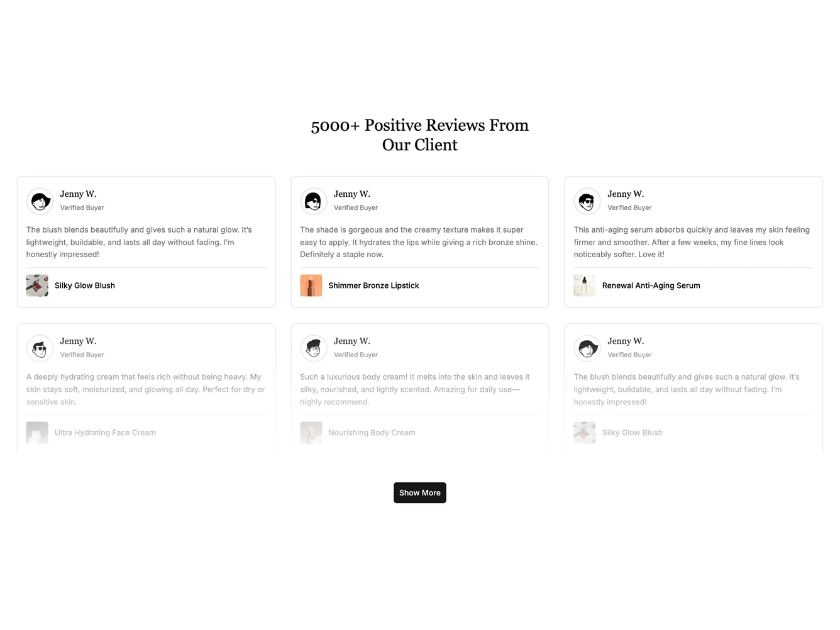Click avatar on the Ultra Hydrating Face Cream review

coord(40,348)
